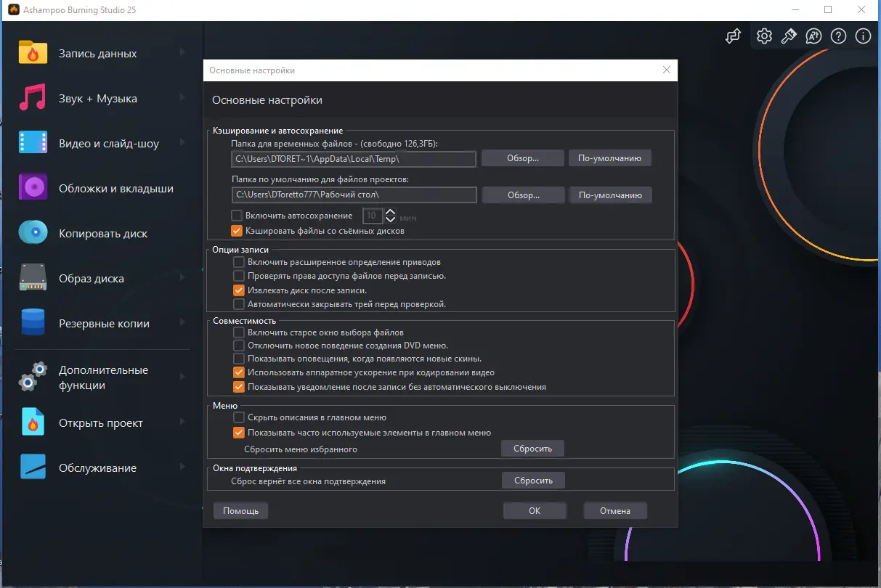Click the Резервные копии database icon

coord(33,323)
